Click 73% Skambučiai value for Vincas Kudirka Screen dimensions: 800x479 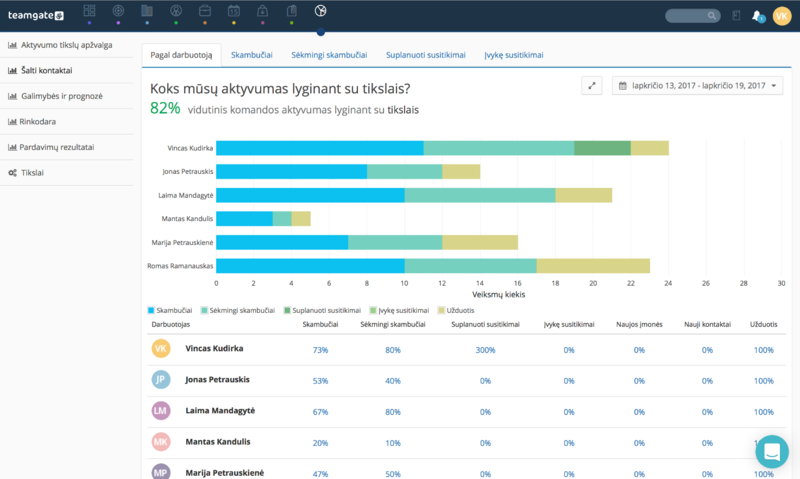pyautogui.click(x=320, y=350)
